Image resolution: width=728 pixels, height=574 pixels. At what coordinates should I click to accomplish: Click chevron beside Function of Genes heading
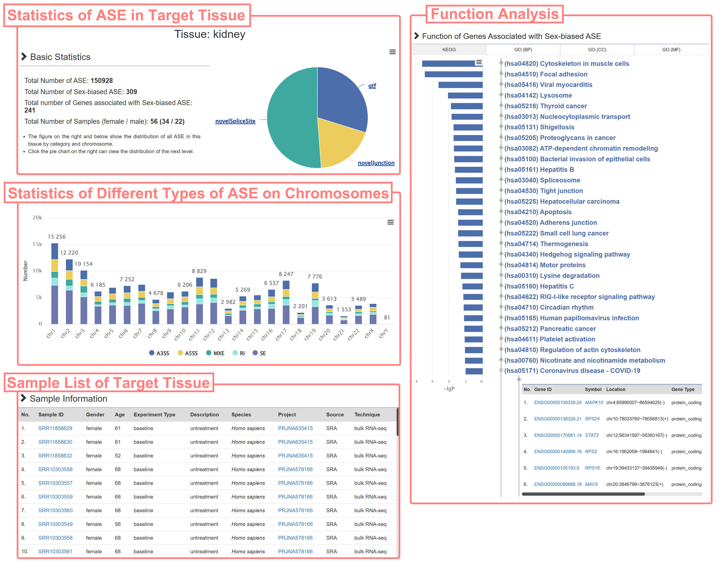[416, 36]
